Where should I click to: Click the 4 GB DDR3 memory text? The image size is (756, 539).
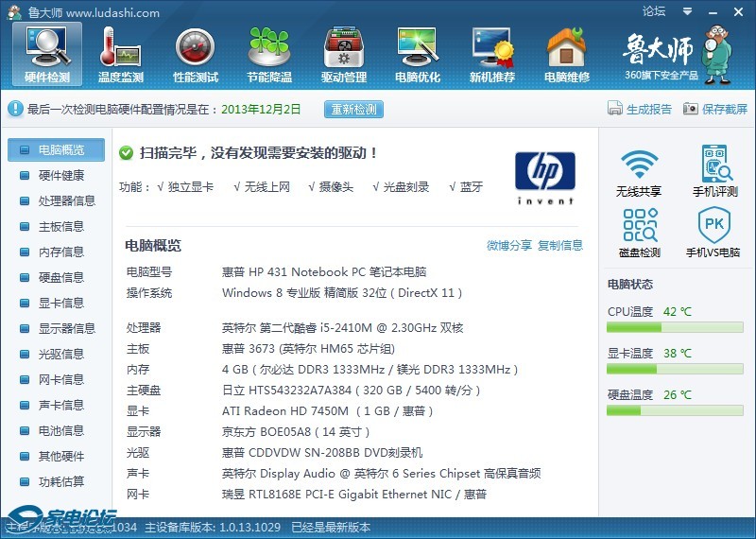point(369,370)
